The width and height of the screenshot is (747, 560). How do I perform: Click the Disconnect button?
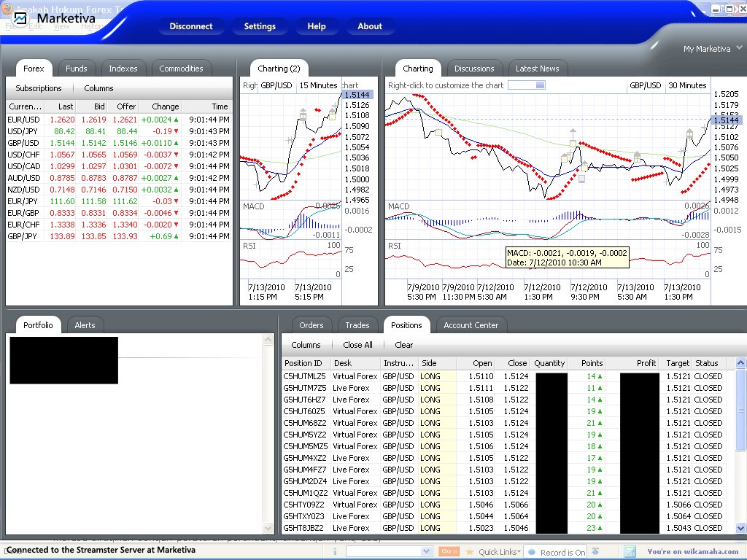coord(191,26)
